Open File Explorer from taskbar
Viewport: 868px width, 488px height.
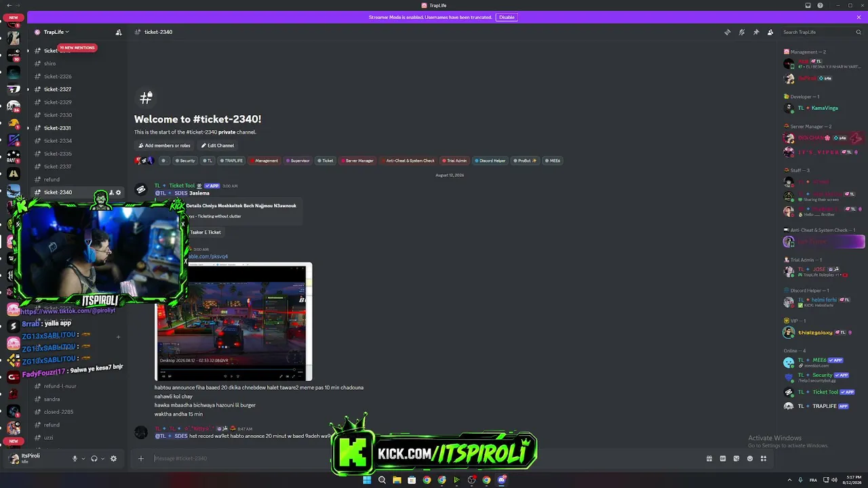coord(397,480)
